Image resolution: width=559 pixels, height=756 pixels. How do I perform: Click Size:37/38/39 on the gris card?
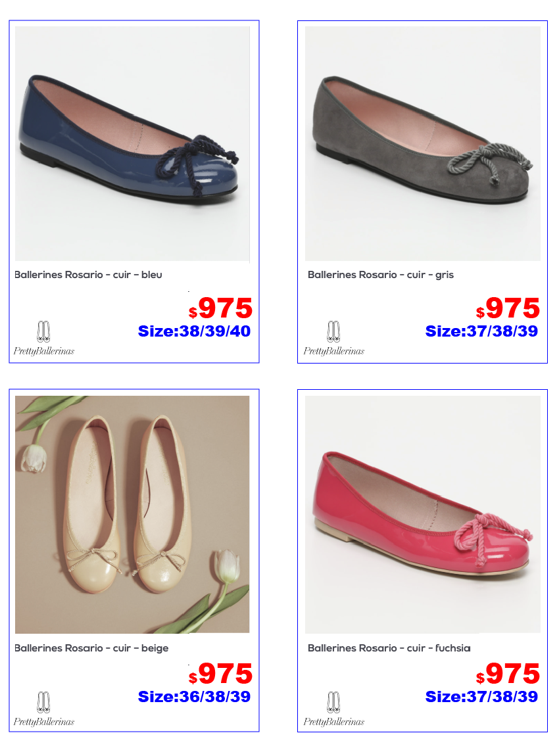[x=481, y=331]
